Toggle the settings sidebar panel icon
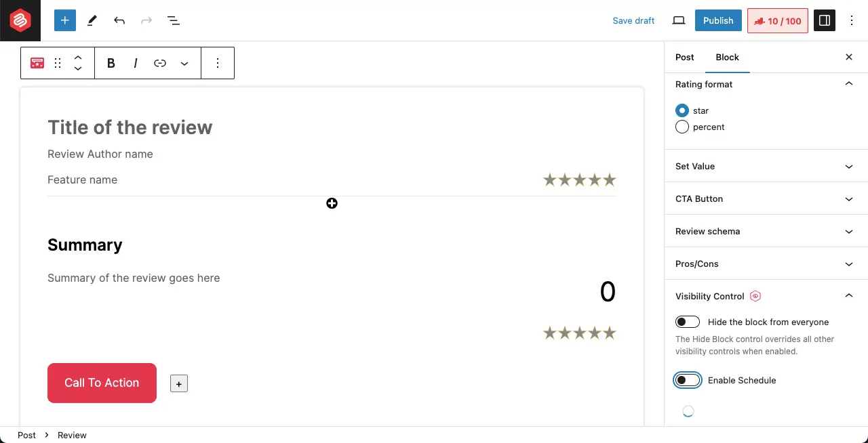868x443 pixels. pos(825,20)
